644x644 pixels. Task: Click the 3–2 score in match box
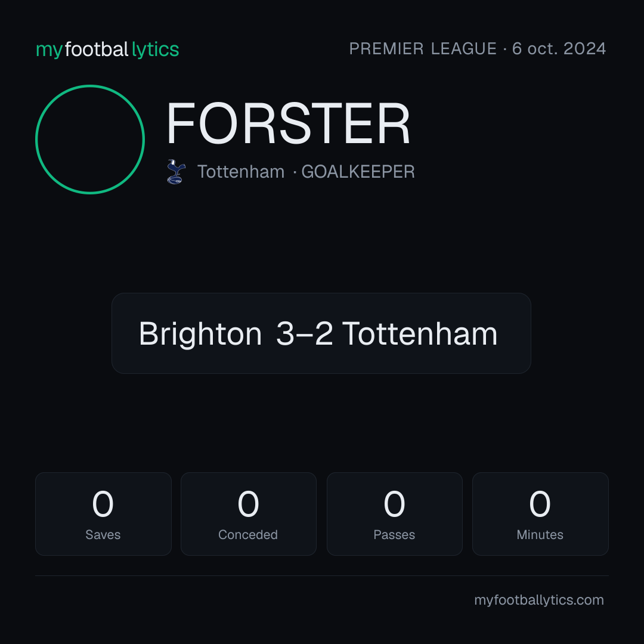(304, 334)
